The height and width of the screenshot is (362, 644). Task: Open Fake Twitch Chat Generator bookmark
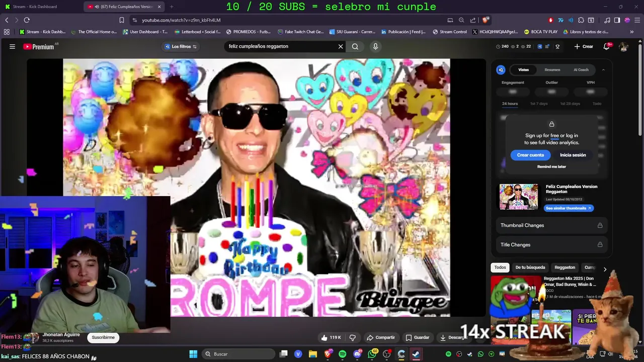click(x=300, y=32)
